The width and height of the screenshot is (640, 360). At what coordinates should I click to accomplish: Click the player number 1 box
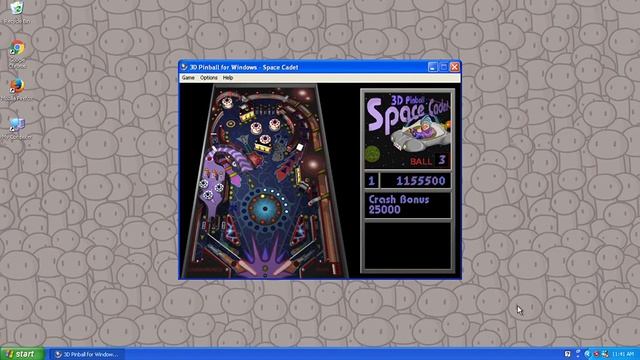pyautogui.click(x=371, y=181)
